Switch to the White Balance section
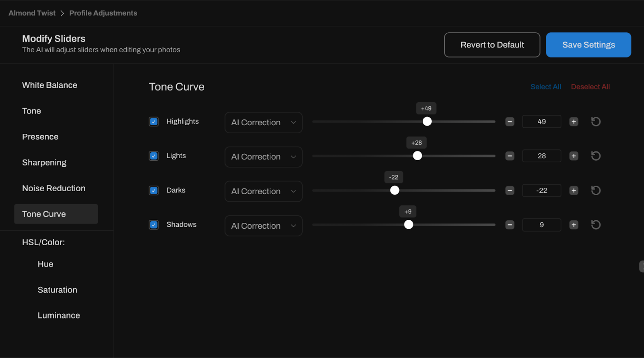The image size is (644, 358). point(50,85)
